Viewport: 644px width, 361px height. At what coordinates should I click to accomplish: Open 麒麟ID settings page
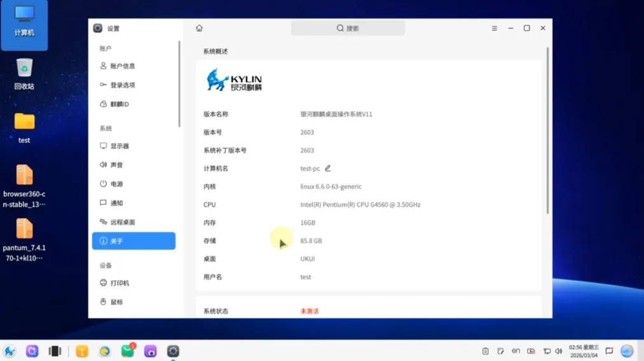click(x=134, y=104)
